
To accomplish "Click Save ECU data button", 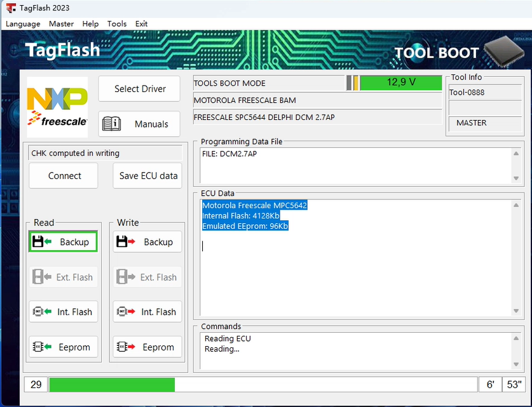I will coord(147,175).
